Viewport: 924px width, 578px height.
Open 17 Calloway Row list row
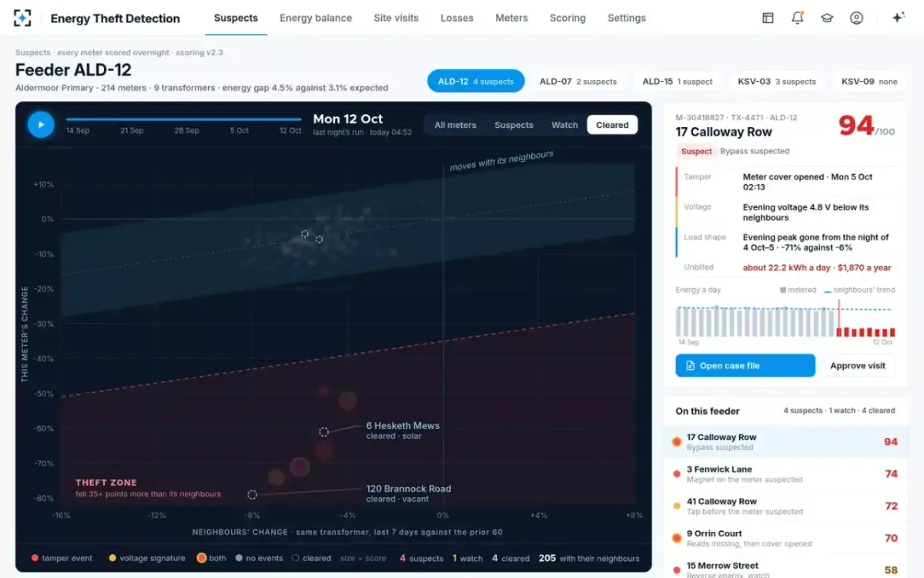click(x=786, y=442)
